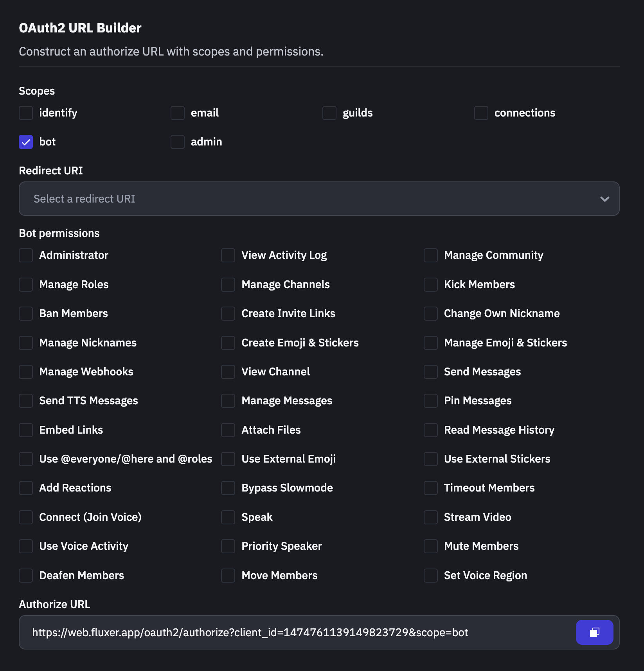Toggle the Connect (Join Voice) permission
The image size is (644, 671).
(26, 517)
